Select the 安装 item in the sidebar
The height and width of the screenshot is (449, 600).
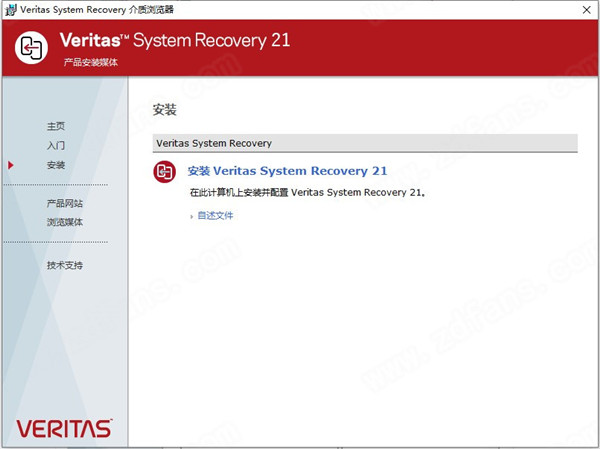point(56,165)
